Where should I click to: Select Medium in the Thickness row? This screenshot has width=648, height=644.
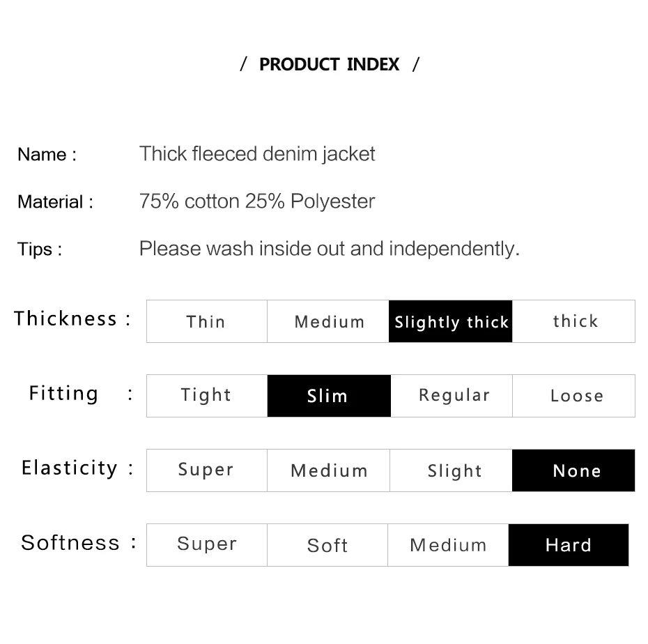328,321
